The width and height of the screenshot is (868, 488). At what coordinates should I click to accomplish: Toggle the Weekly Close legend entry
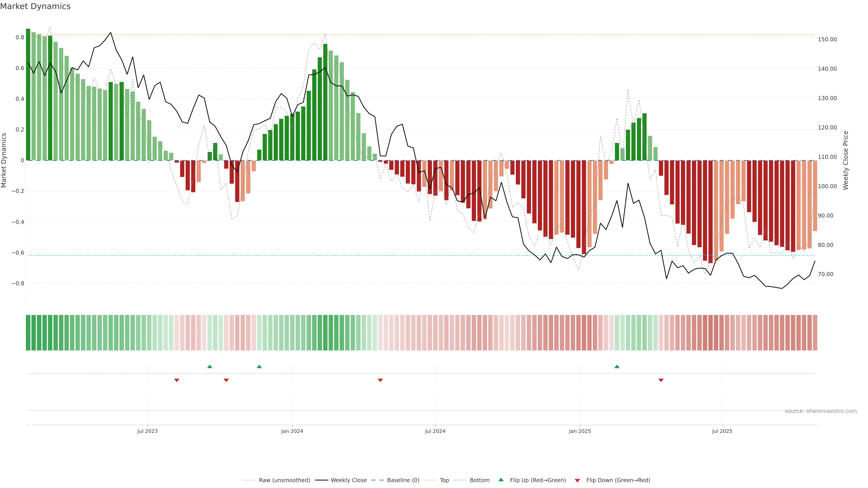[348, 480]
